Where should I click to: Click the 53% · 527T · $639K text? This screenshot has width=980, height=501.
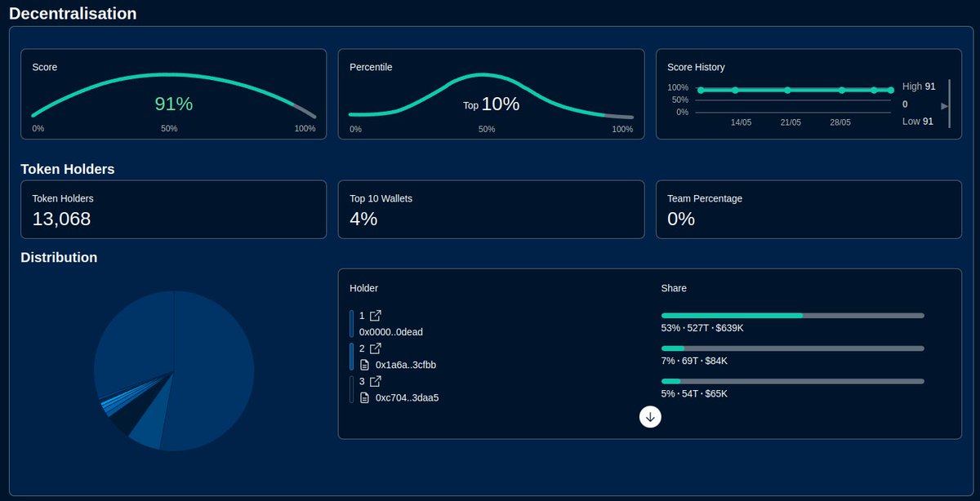click(702, 328)
